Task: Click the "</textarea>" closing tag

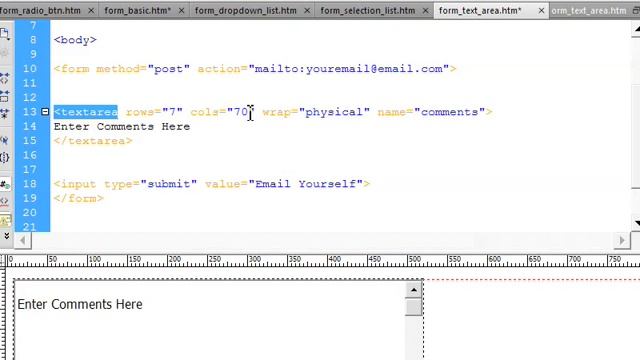Action: (x=93, y=141)
